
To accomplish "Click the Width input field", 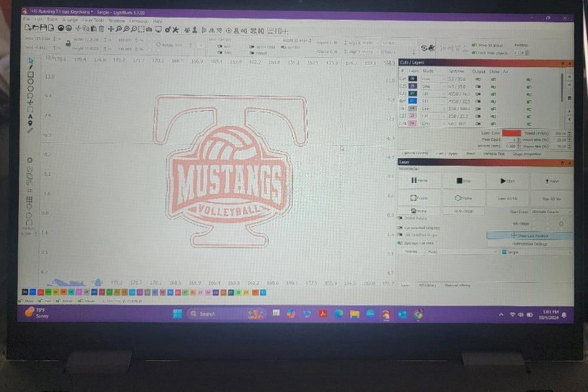I will pyautogui.click(x=91, y=40).
